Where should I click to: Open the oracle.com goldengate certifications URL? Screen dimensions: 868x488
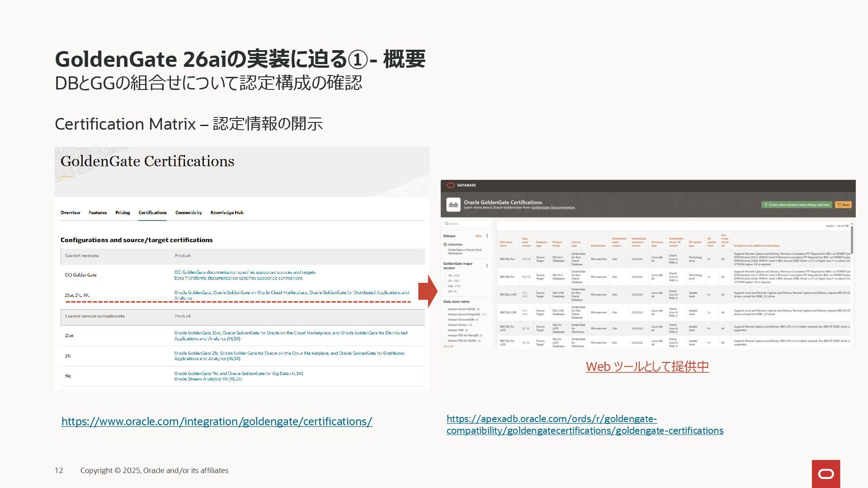click(217, 422)
